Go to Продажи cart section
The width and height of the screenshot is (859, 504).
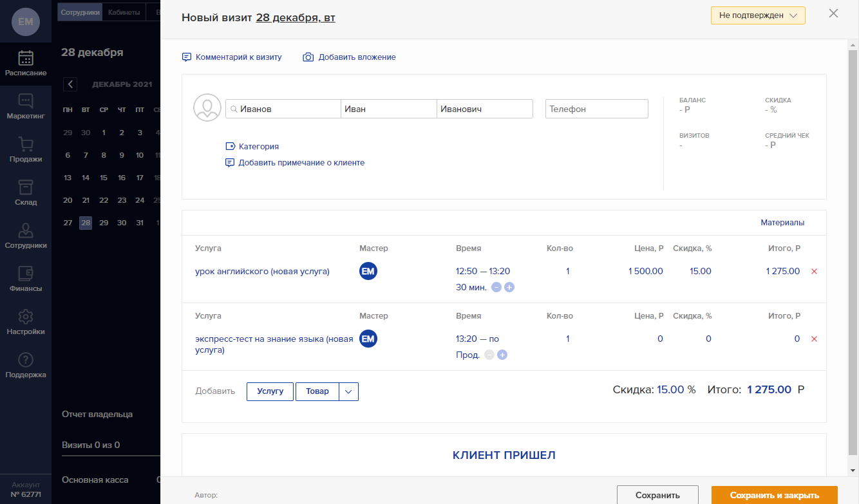click(26, 150)
